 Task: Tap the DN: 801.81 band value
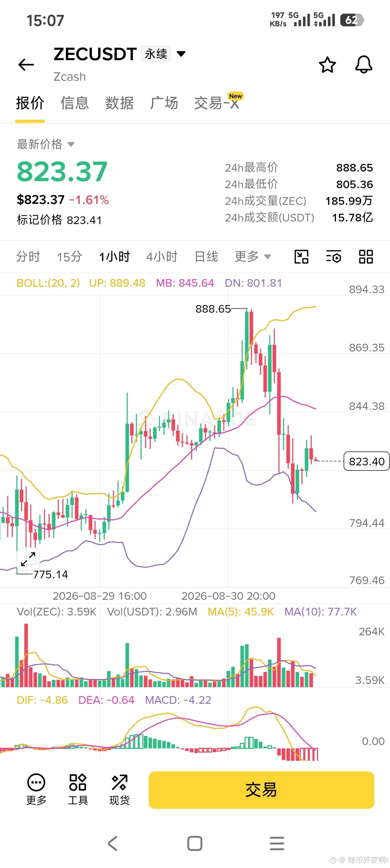(253, 283)
